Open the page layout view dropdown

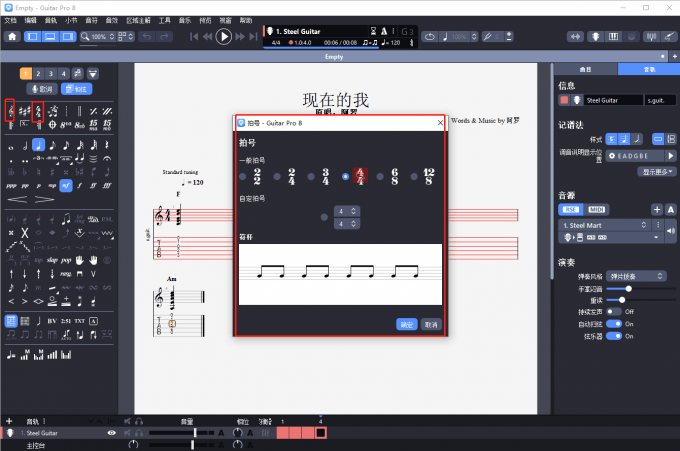pyautogui.click(x=126, y=36)
